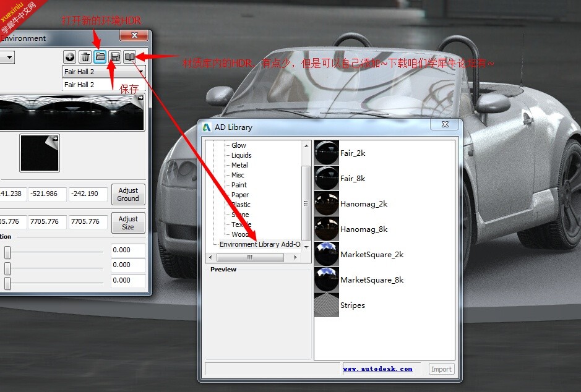
Task: Select Metal in the library tree
Action: coord(239,165)
